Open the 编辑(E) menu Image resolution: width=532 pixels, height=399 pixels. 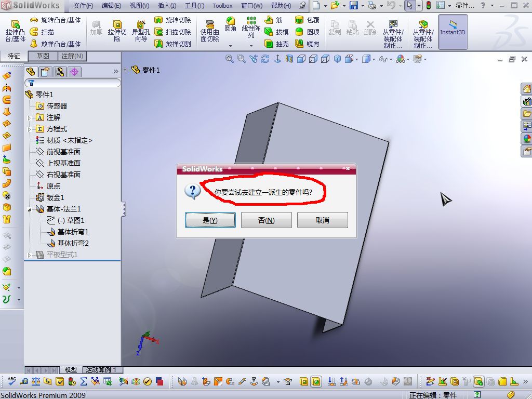click(111, 6)
